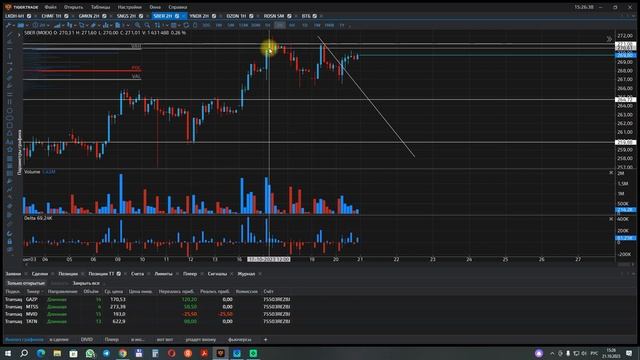
Task: Add a new workspace with plus button
Action: pyautogui.click(x=265, y=339)
